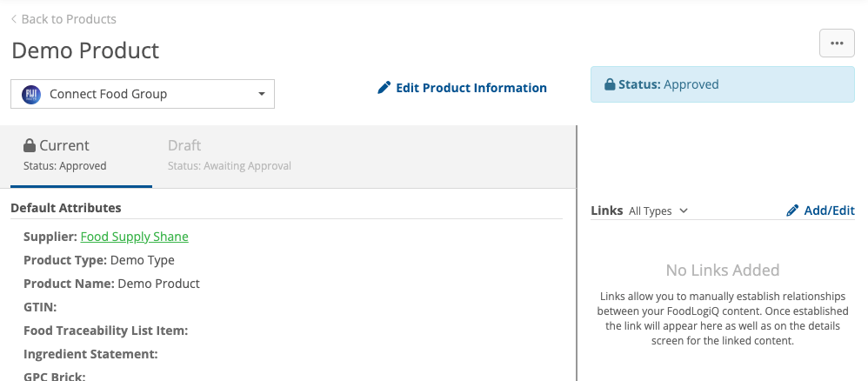868x381 pixels.
Task: Click the lock icon in the Status banner
Action: (x=610, y=84)
